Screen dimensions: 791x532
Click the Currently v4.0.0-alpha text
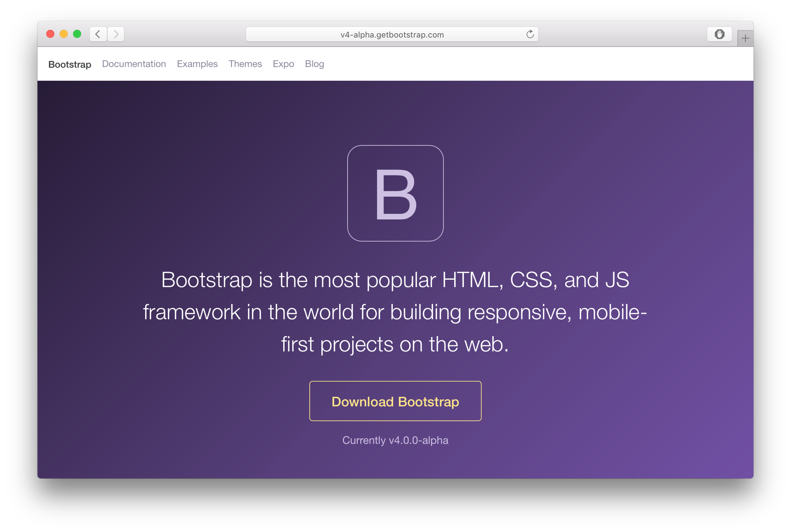pyautogui.click(x=395, y=440)
